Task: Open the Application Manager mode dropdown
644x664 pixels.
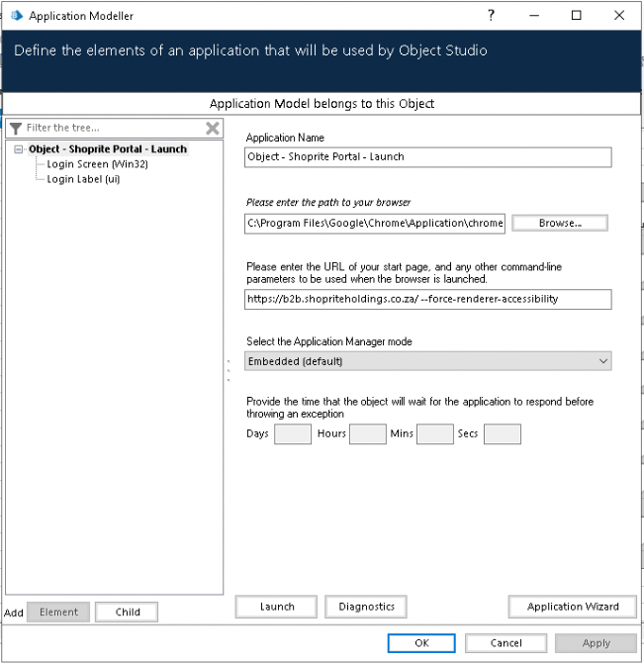Action: click(x=427, y=361)
